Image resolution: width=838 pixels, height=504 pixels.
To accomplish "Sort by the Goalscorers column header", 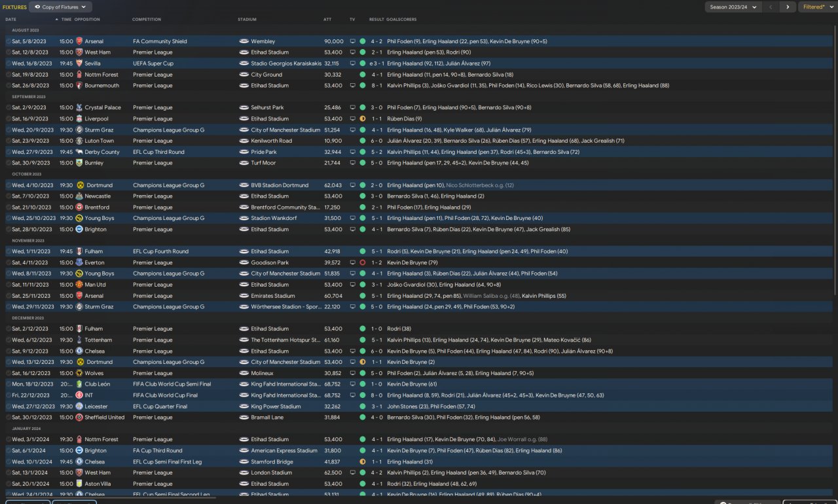I will 401,20.
